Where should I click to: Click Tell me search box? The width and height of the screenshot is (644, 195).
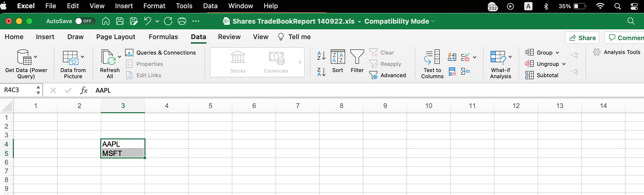295,37
